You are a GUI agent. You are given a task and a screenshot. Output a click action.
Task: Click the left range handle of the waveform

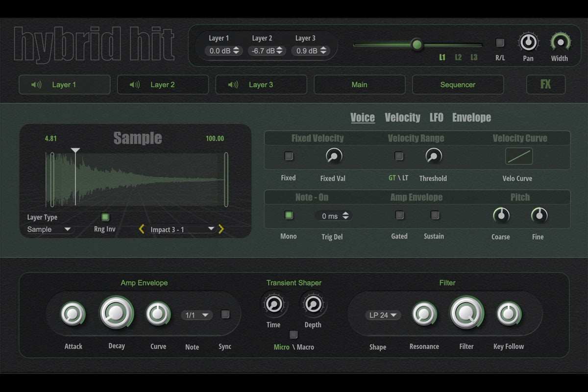coord(52,179)
